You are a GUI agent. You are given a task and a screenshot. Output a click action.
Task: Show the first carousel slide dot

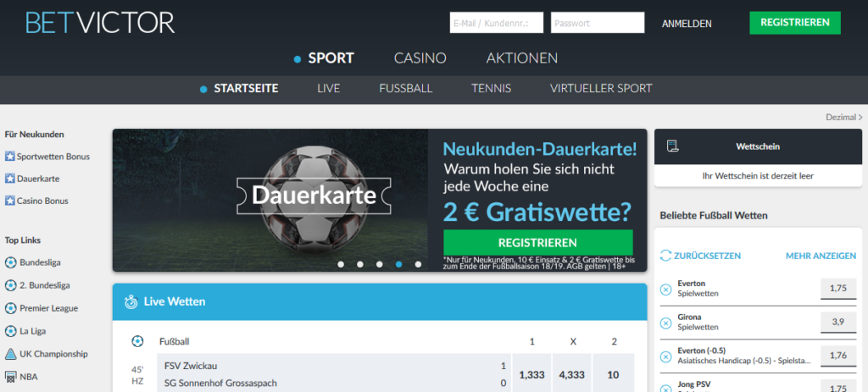(x=341, y=264)
